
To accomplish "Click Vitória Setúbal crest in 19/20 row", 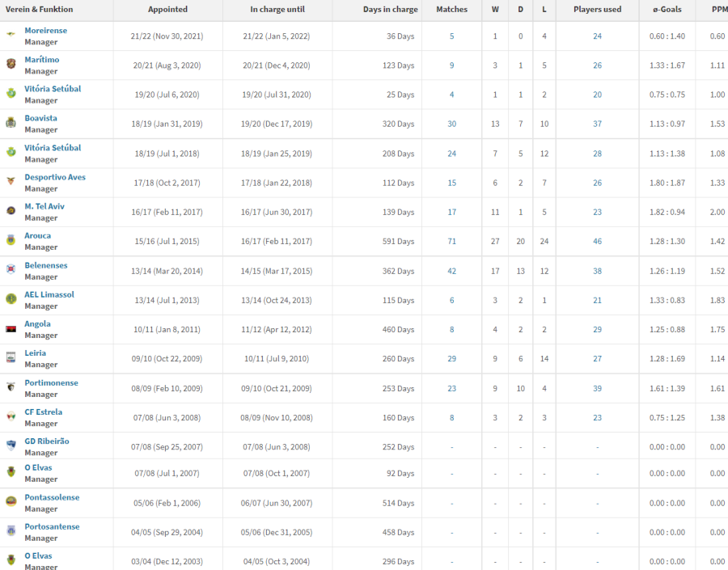I will pyautogui.click(x=11, y=93).
